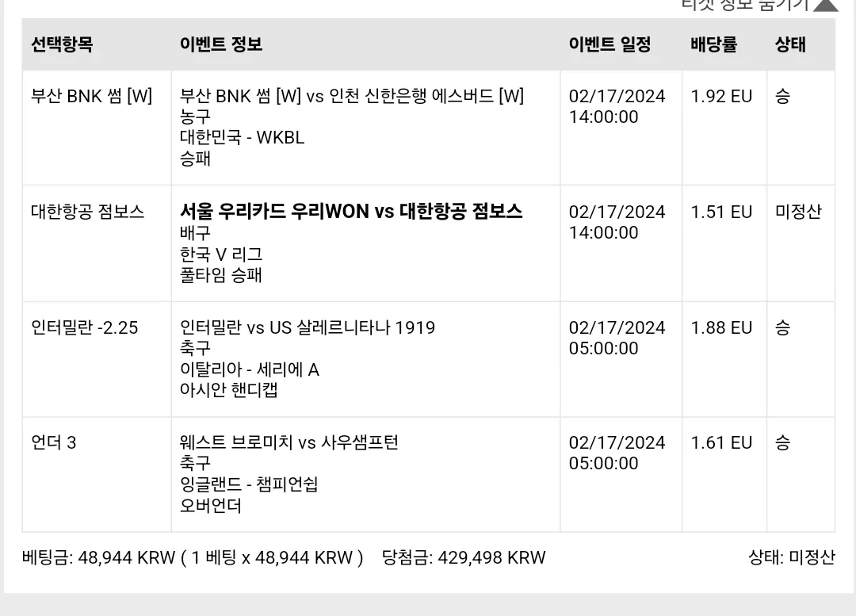Click the 이벤트 정보 column header
The width and height of the screenshot is (856, 616).
pyautogui.click(x=221, y=44)
